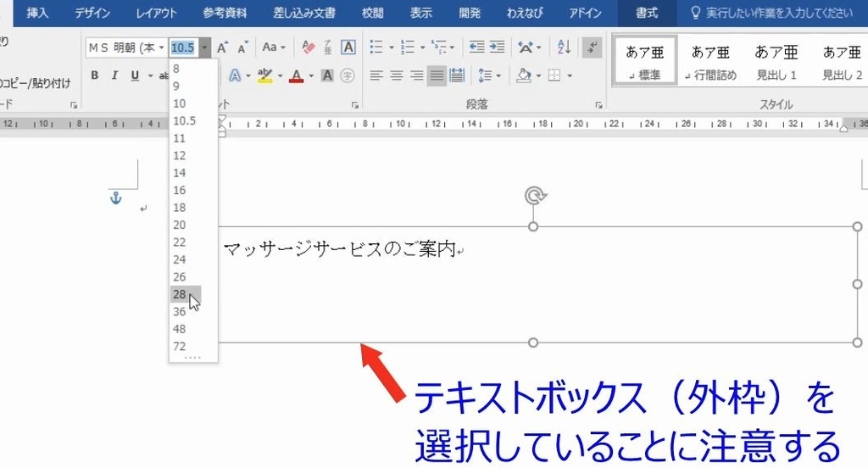Select font size 28 in list
This screenshot has width=868, height=468.
coord(186,294)
